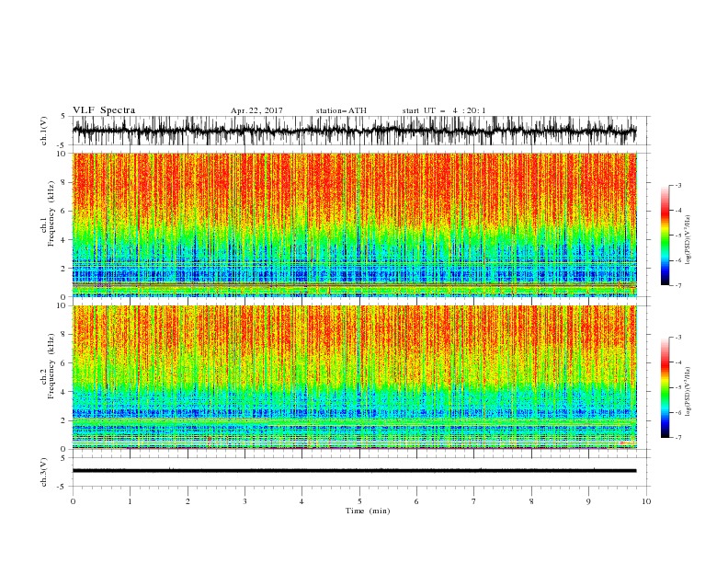Click the ch.2 colorbar log(PSD) label
The height and width of the screenshot is (563, 728).
click(688, 391)
